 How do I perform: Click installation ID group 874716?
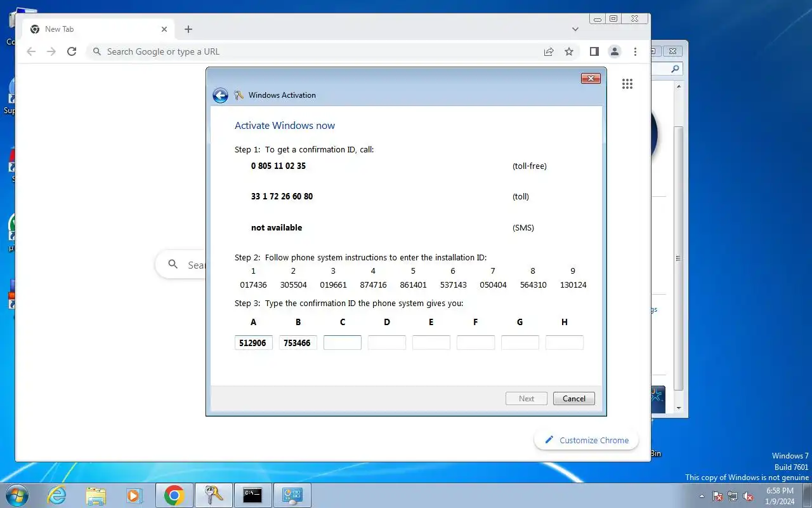click(x=373, y=285)
